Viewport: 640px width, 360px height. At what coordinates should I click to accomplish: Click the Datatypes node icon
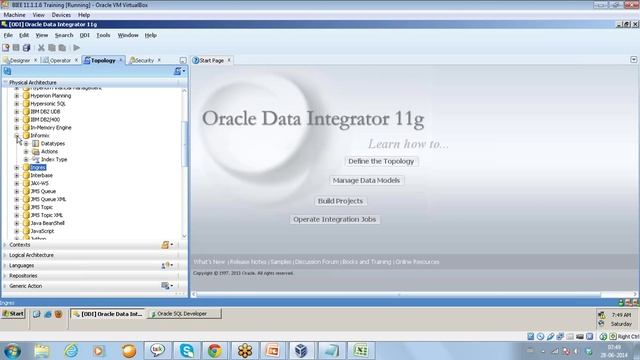pos(36,144)
